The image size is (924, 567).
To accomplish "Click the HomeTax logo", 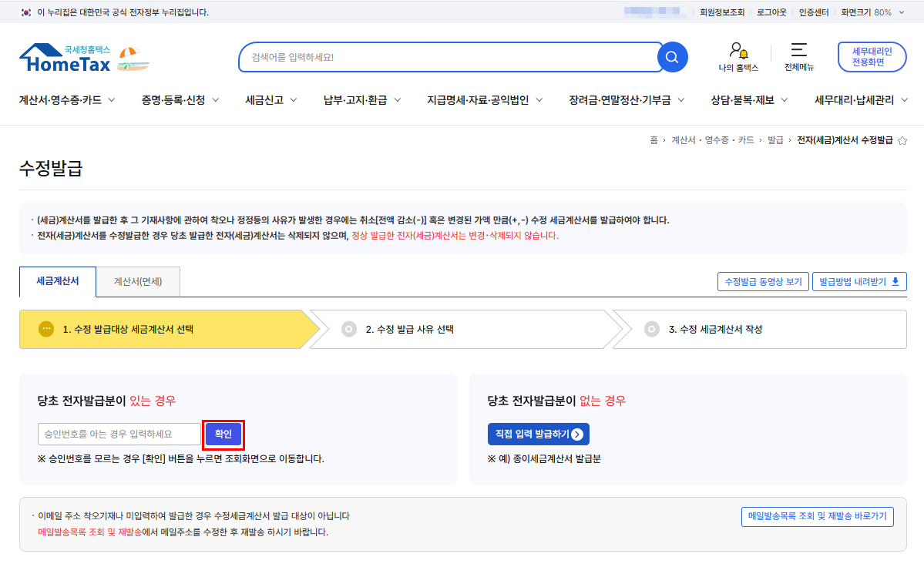I will click(66, 59).
